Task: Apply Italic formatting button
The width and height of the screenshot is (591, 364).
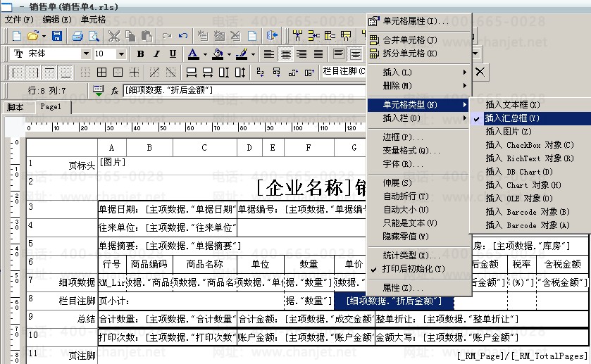Action: coord(156,54)
